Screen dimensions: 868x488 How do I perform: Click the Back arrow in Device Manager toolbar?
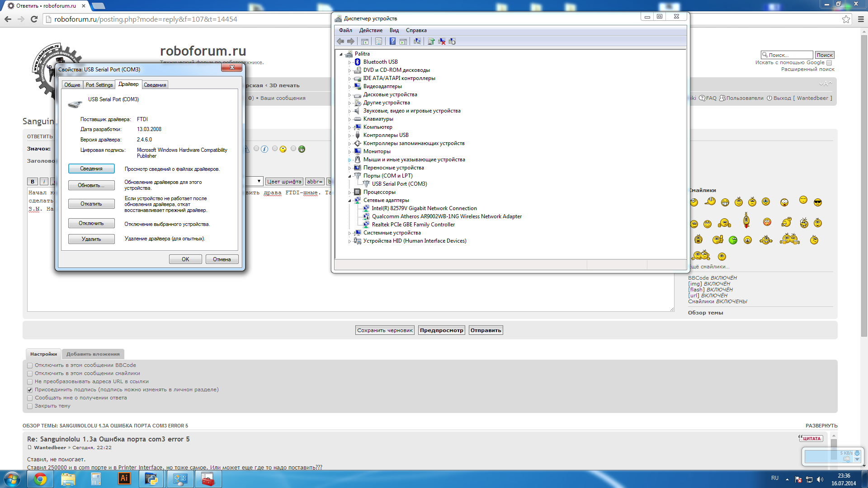(x=340, y=42)
